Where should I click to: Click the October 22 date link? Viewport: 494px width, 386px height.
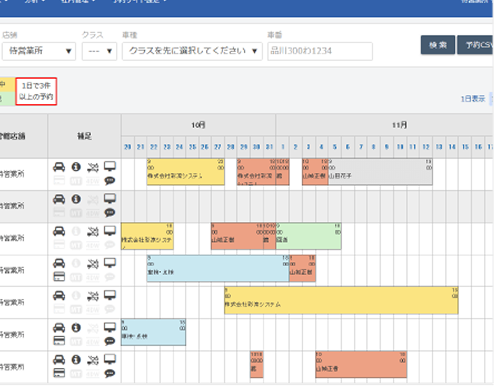154,147
